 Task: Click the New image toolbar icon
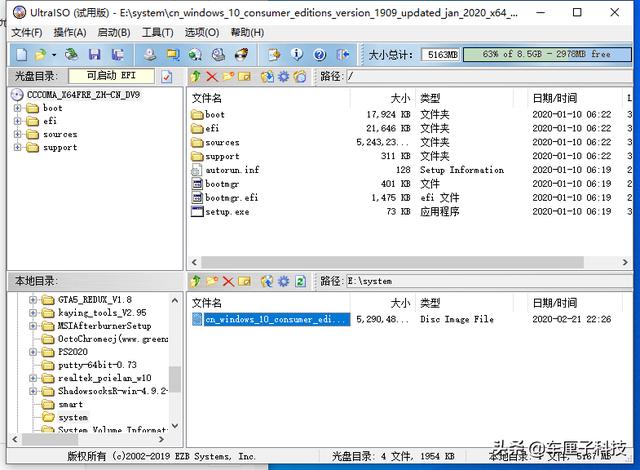click(21, 55)
